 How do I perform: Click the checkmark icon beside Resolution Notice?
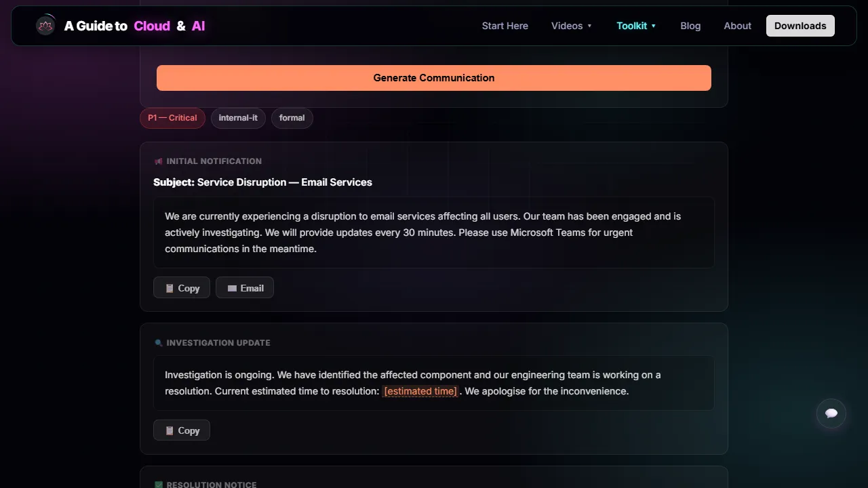[159, 484]
